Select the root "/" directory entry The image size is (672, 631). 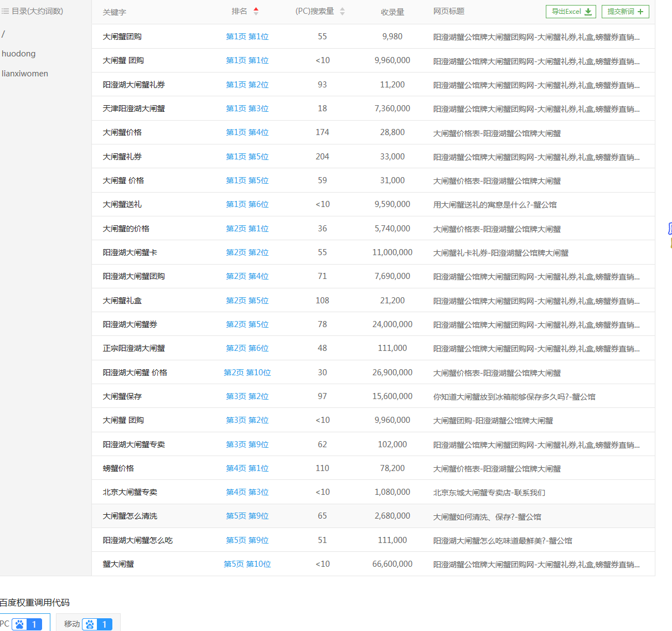(x=4, y=34)
